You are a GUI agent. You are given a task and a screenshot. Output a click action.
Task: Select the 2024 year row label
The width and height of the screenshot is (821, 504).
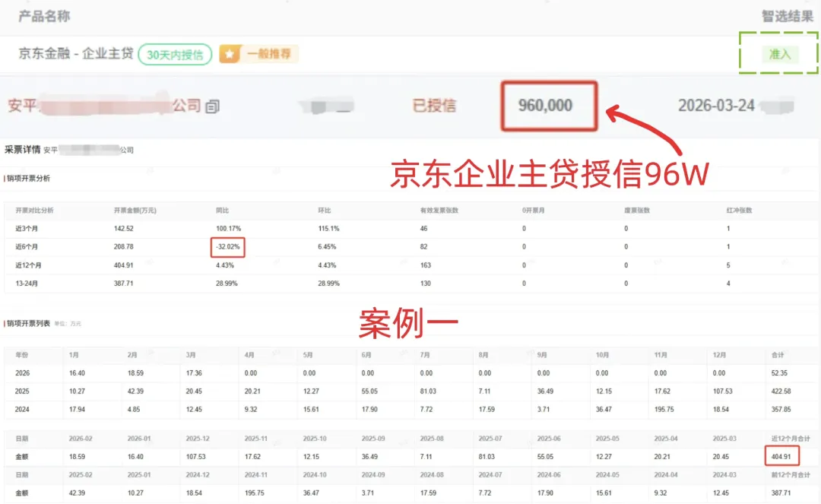23,409
